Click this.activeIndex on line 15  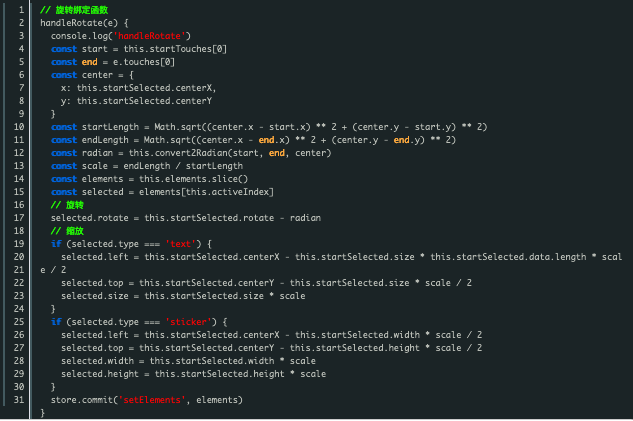pos(227,192)
